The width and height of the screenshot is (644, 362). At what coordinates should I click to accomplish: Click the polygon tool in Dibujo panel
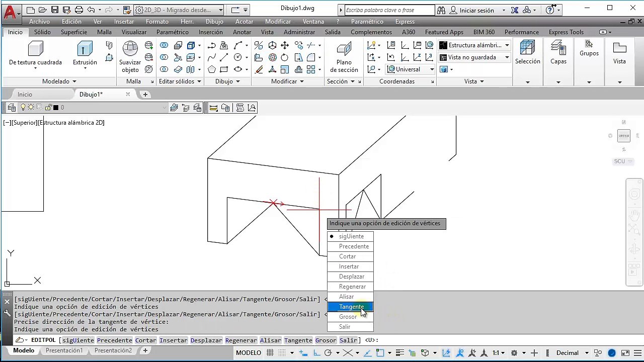coord(212,69)
